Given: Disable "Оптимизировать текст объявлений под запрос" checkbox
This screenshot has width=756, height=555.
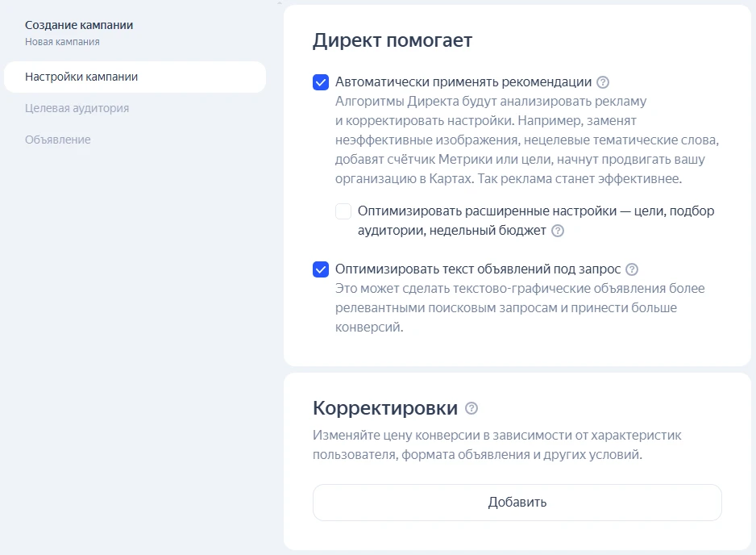Looking at the screenshot, I should point(321,269).
